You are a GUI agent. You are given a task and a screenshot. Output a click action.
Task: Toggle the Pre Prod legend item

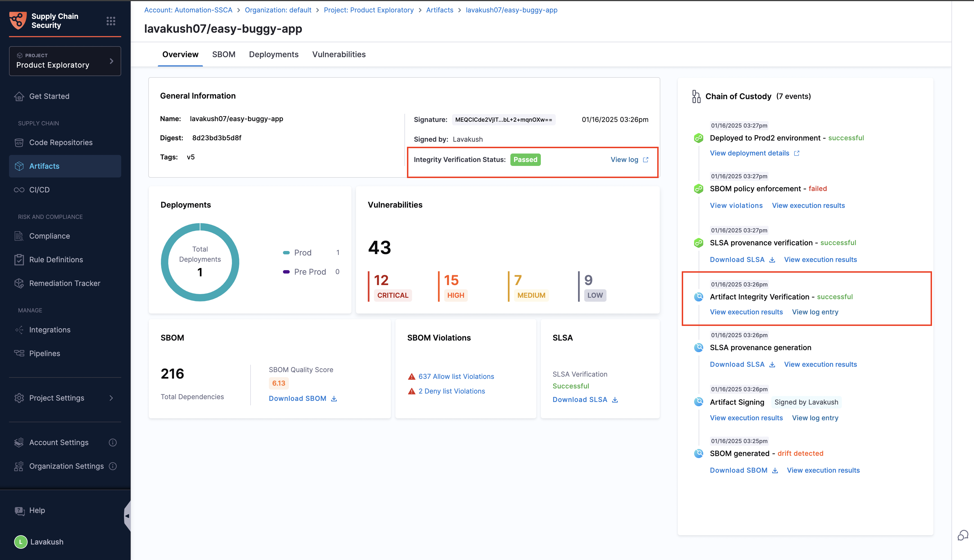point(310,272)
